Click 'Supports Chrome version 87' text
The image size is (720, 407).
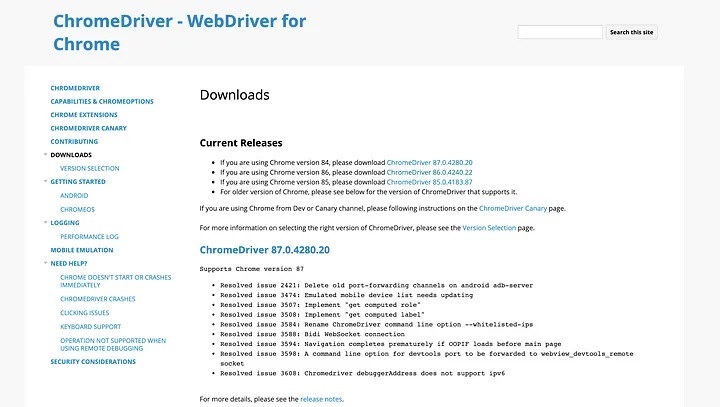click(x=252, y=269)
